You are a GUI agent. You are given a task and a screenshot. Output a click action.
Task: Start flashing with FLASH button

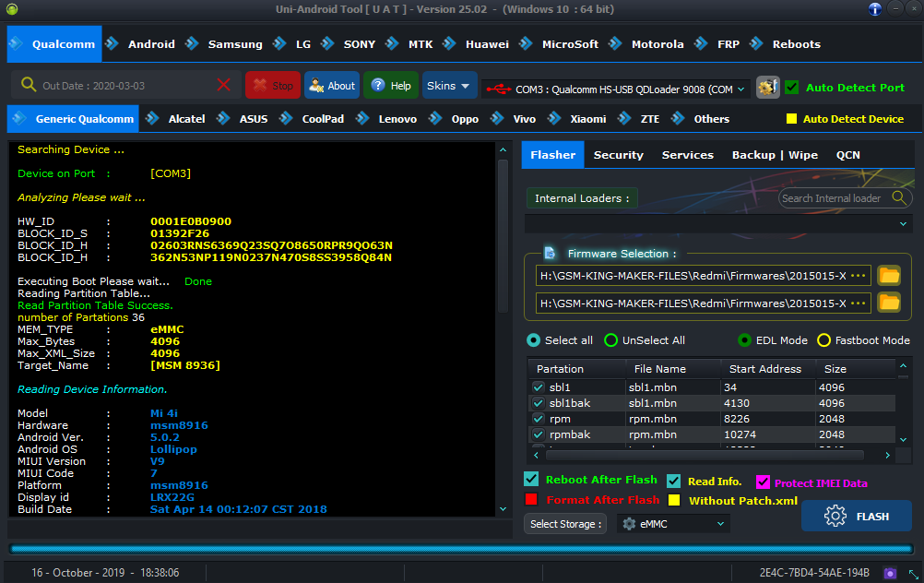[x=857, y=516]
